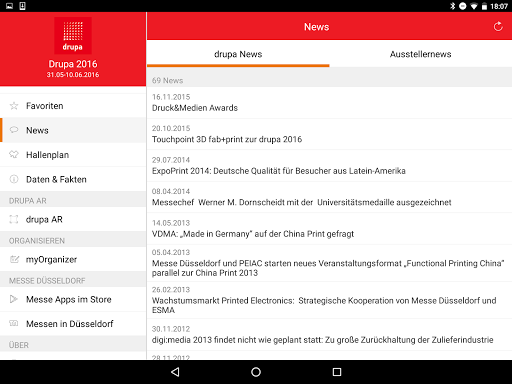Tap the Android home circle button

[256, 372]
